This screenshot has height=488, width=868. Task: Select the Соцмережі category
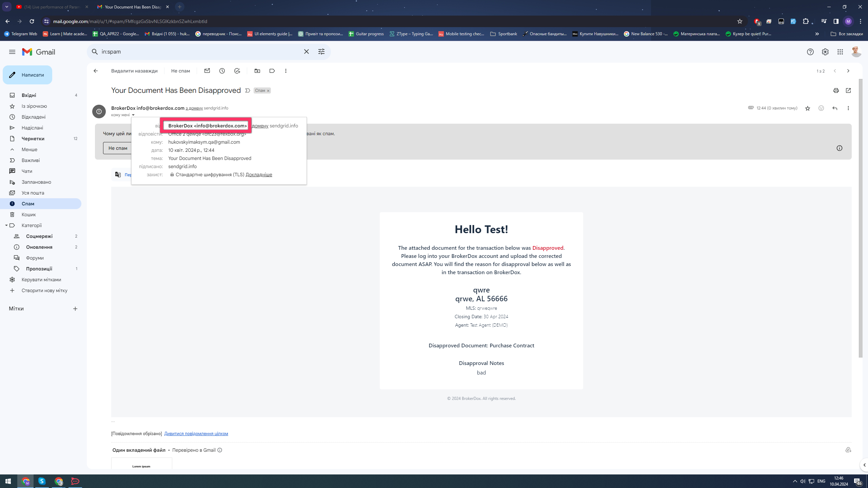click(x=41, y=236)
